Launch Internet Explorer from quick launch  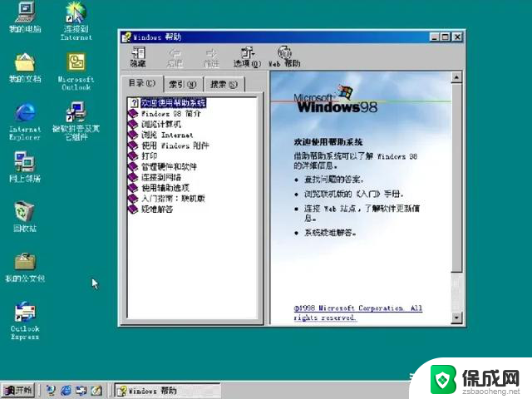pyautogui.click(x=66, y=391)
